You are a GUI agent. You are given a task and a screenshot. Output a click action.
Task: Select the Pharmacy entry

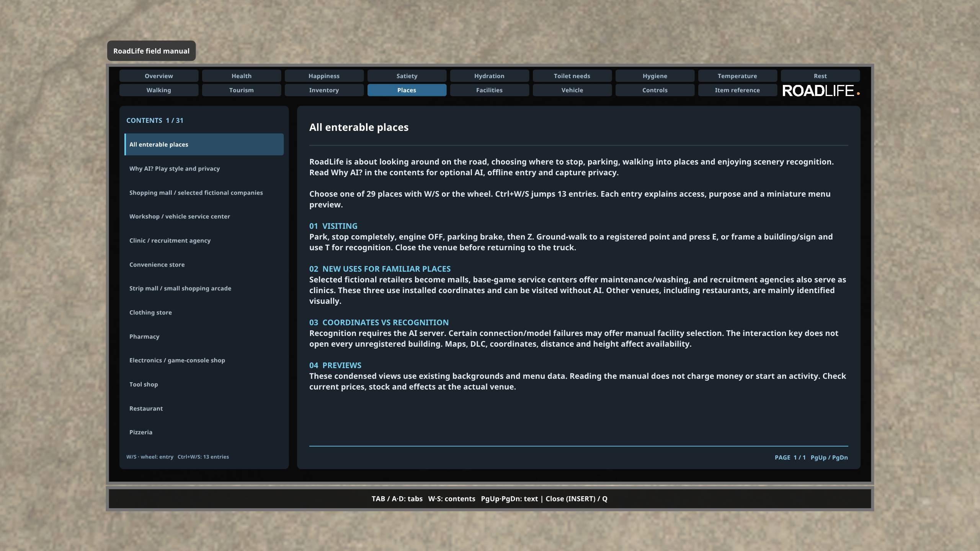204,336
